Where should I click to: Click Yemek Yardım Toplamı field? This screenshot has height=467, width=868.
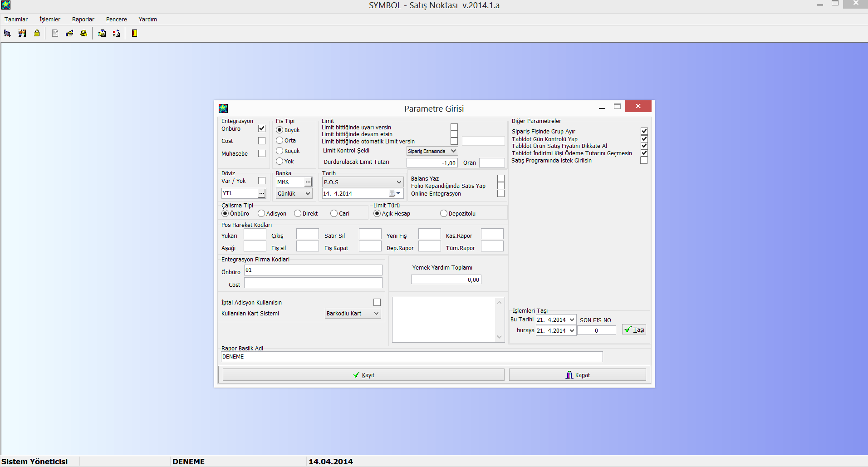(x=446, y=280)
